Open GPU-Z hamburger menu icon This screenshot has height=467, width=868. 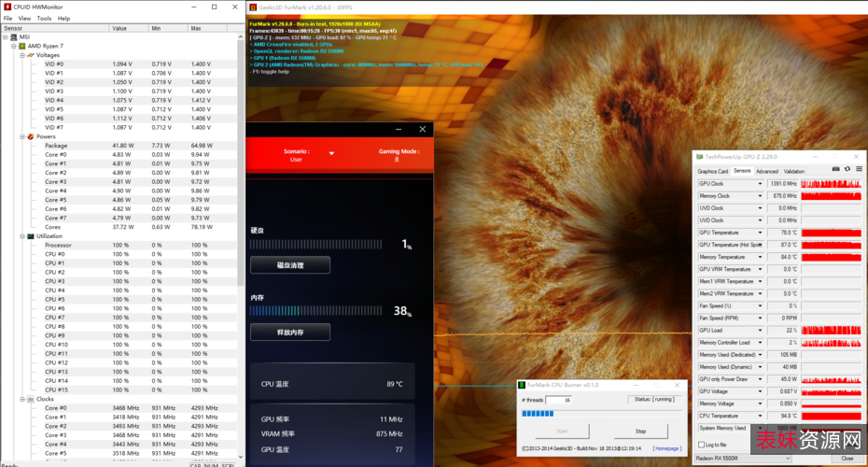pos(859,169)
